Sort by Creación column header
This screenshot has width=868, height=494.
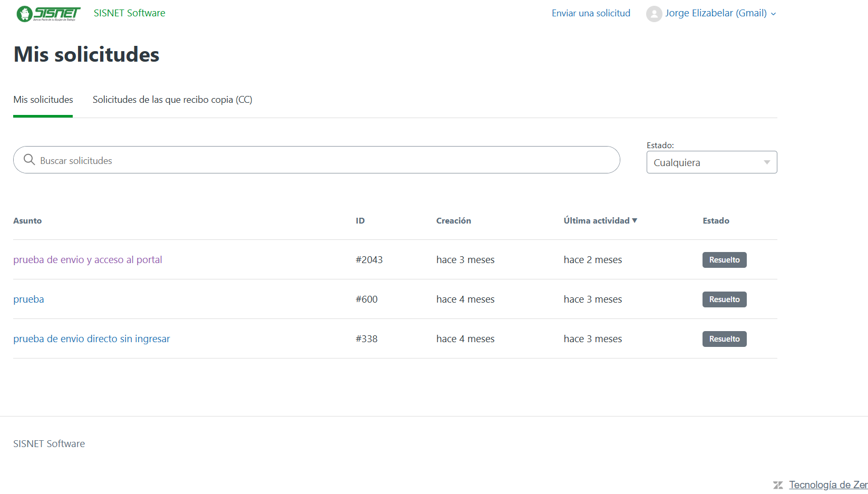pyautogui.click(x=453, y=220)
